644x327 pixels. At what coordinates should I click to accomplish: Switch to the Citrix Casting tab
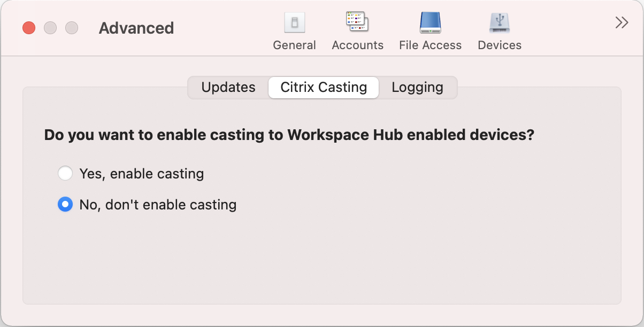coord(324,88)
